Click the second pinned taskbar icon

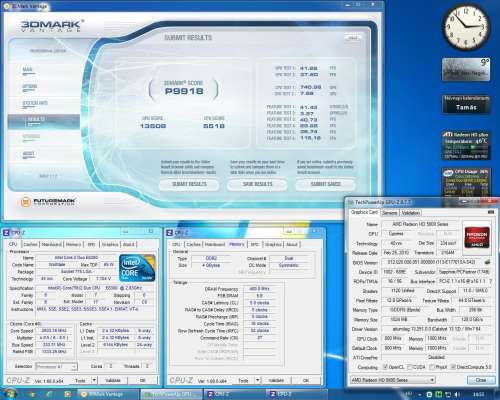coord(50,395)
